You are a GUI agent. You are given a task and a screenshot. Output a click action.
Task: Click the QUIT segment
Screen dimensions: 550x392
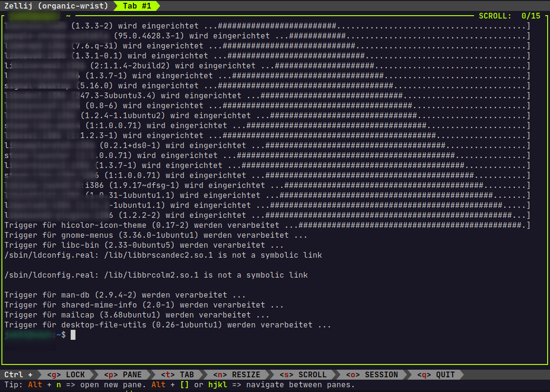437,374
